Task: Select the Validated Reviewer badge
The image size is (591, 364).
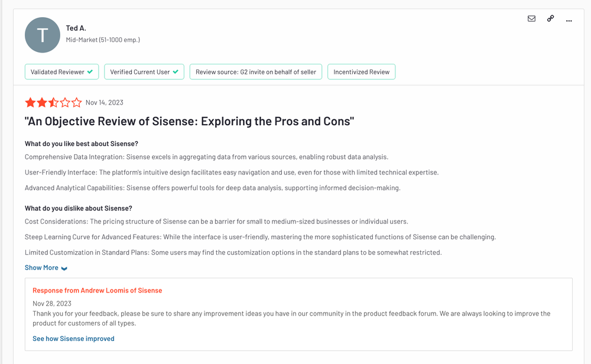Action: [61, 71]
